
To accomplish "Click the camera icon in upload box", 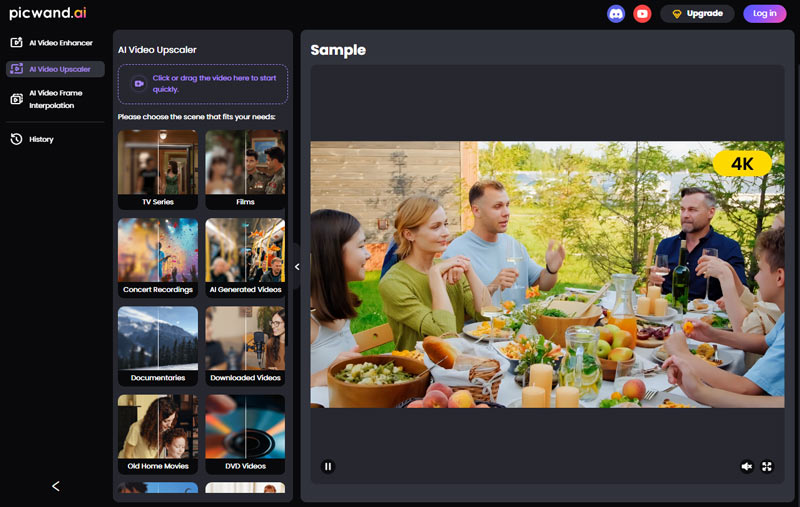I will (139, 84).
